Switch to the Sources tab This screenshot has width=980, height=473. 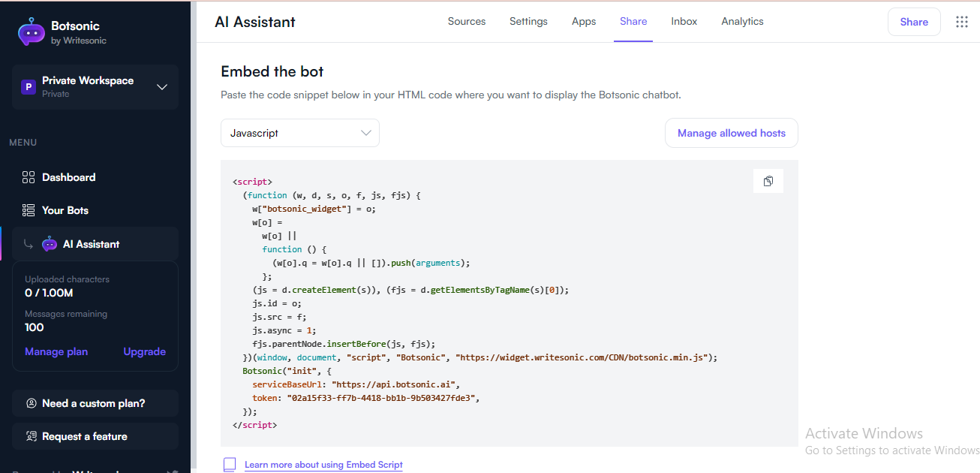click(467, 22)
